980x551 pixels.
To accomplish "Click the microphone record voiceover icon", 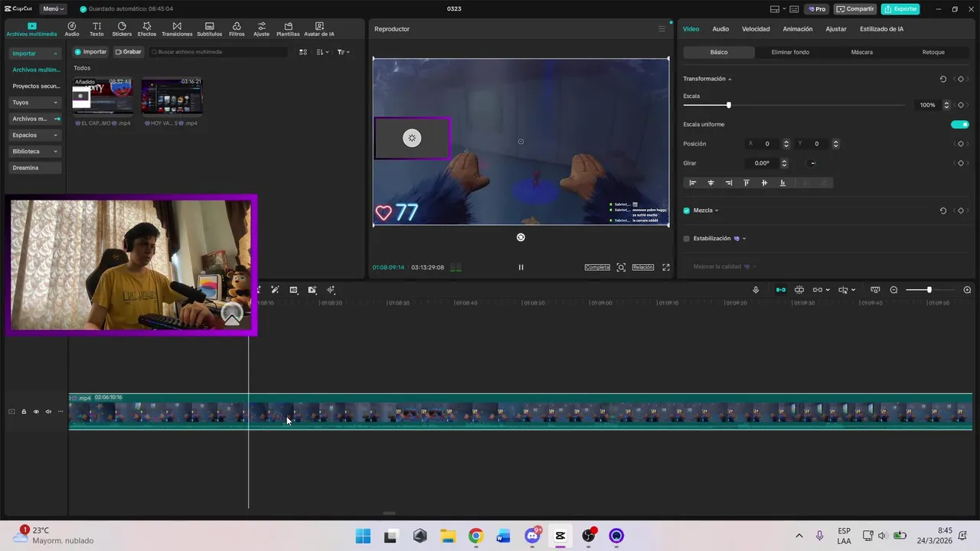I will click(x=756, y=290).
